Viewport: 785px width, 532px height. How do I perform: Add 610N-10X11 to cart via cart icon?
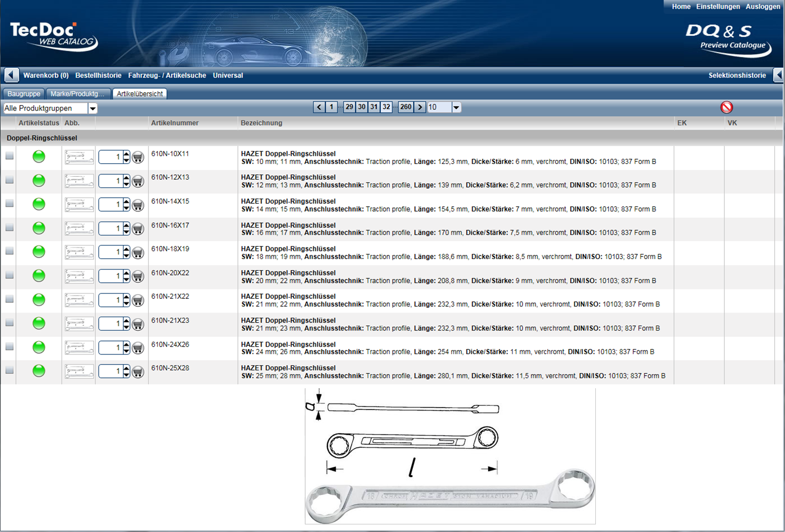[138, 157]
